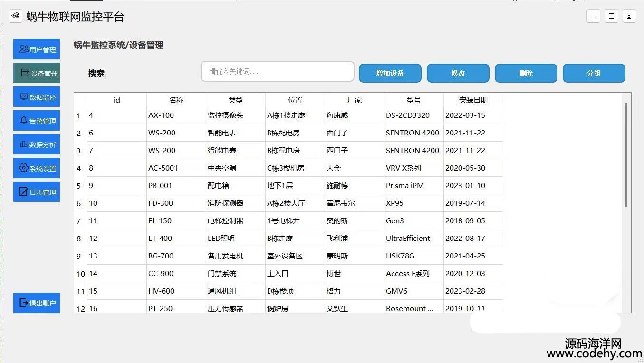Viewport: 644px width, 363px height.
Task: Click the monitor icon in 数据监控
Action: pos(23,97)
